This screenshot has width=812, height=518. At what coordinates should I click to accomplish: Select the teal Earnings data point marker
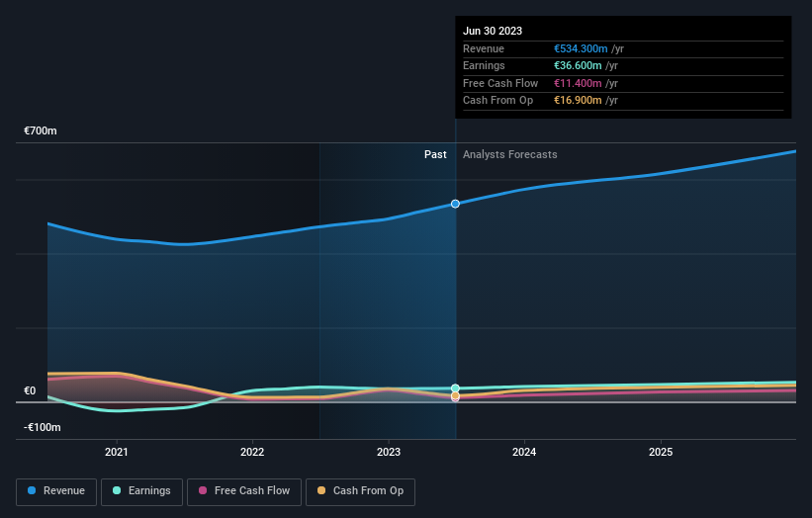click(x=455, y=388)
